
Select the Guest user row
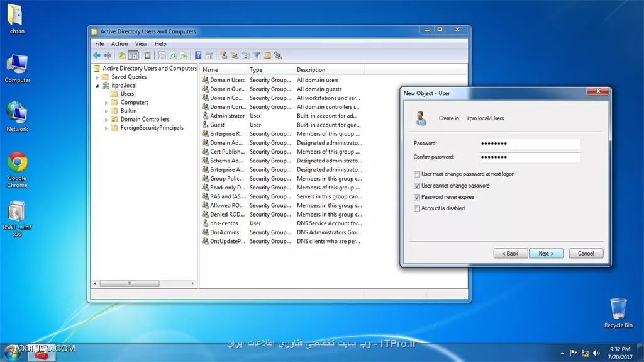[x=282, y=125]
